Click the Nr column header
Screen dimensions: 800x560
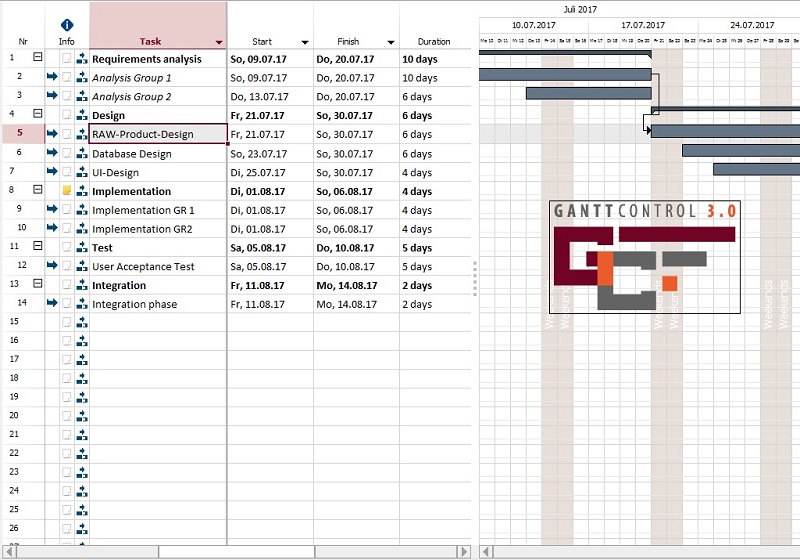(23, 42)
